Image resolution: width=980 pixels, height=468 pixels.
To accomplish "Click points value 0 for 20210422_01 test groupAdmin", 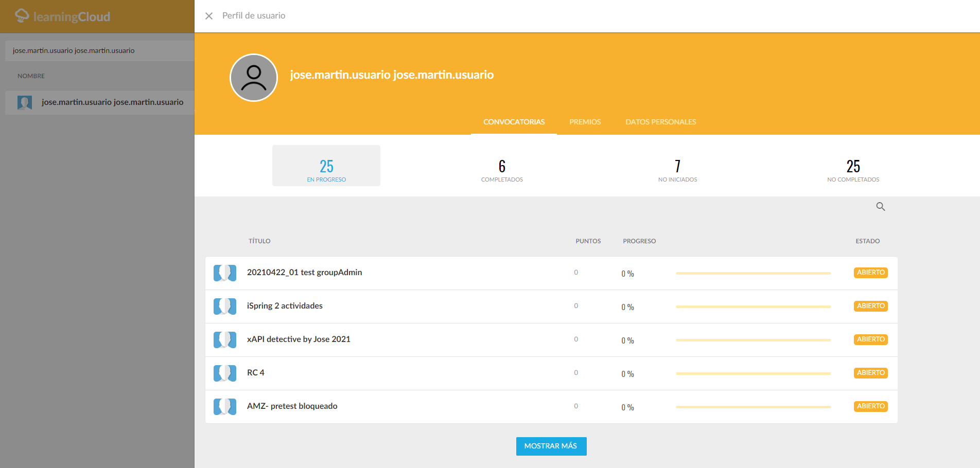I will coord(576,273).
